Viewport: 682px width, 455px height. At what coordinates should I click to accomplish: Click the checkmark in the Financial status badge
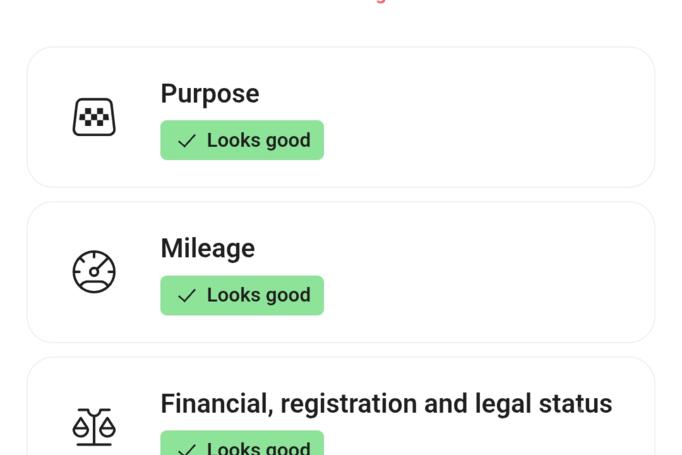click(187, 449)
